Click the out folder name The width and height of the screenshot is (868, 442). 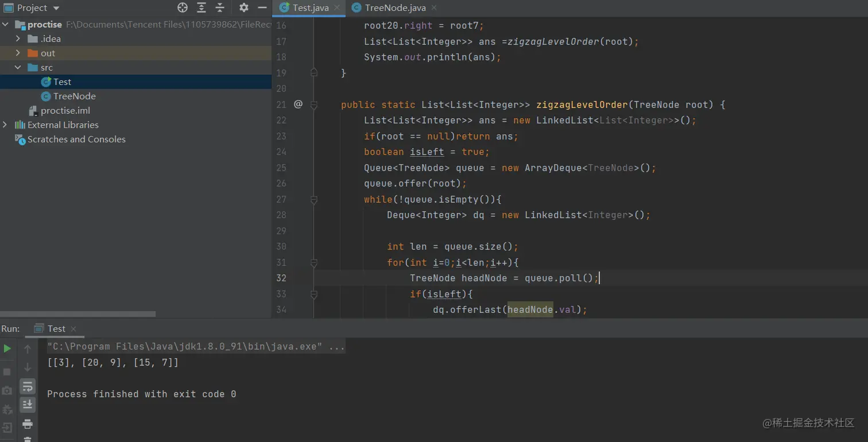point(48,53)
